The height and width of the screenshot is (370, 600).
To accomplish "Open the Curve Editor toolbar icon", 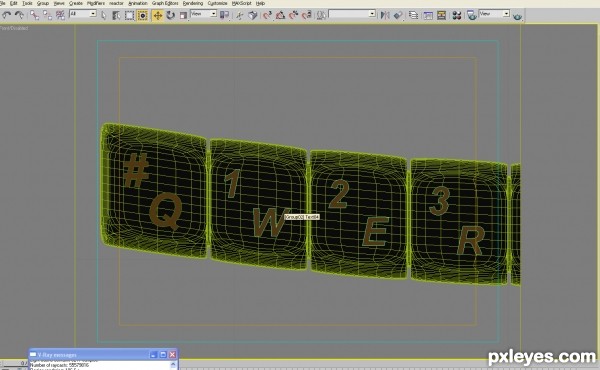I will point(428,15).
